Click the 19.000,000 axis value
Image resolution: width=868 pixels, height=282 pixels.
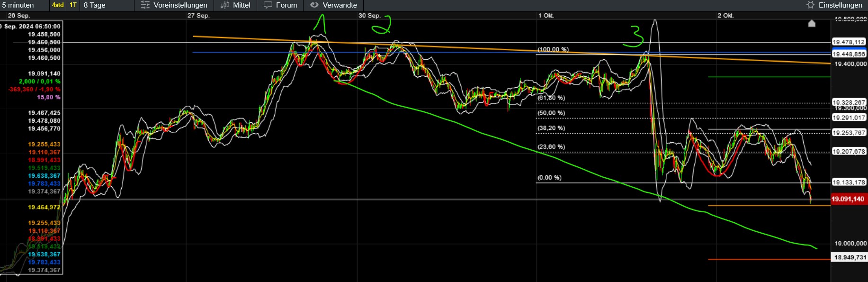point(850,244)
